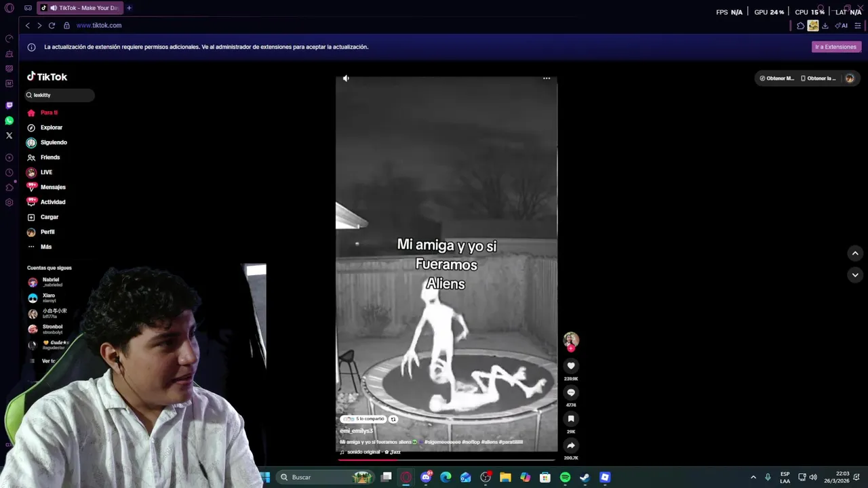Click 'Obtener la...' app button
Screen dimensions: 868x488
tap(818, 78)
